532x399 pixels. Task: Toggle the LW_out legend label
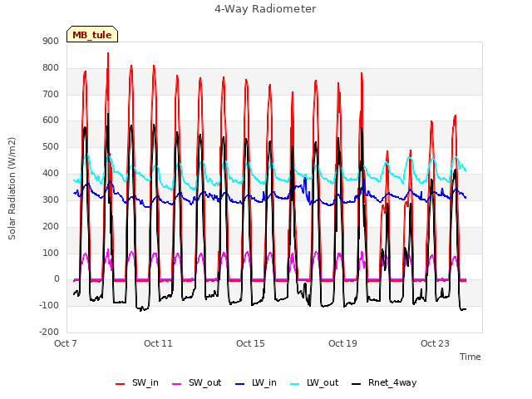pos(323,382)
